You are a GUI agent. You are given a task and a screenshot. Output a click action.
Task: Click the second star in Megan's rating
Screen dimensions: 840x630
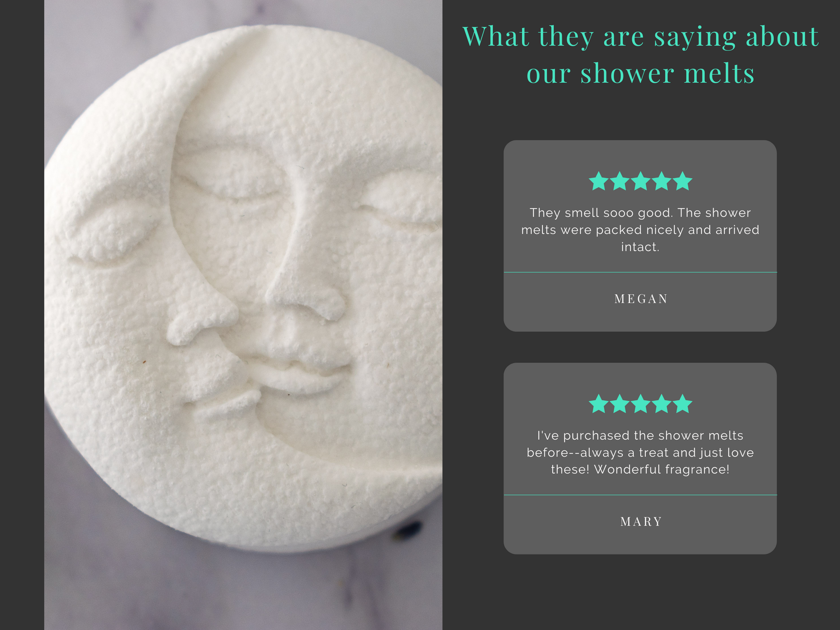click(620, 181)
